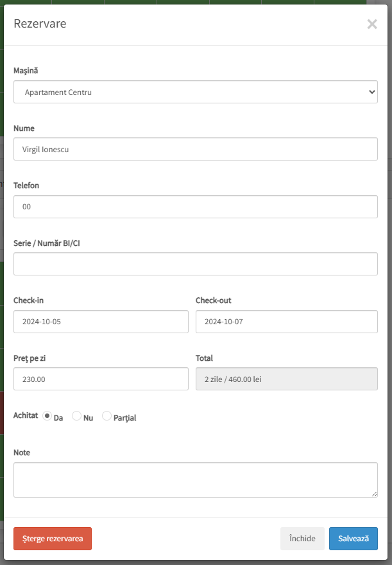Click the Serie / Număr BI/CI field

pos(196,264)
